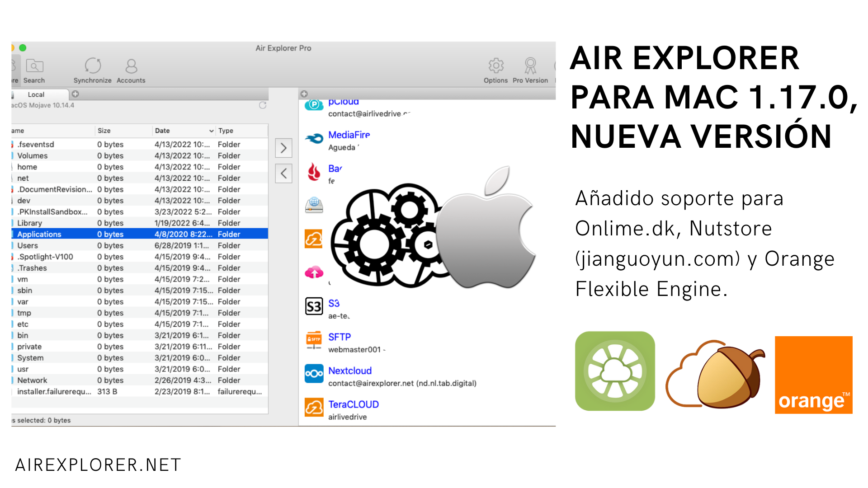Expand the right panel with the plus button
The image size is (868, 488).
tap(305, 94)
